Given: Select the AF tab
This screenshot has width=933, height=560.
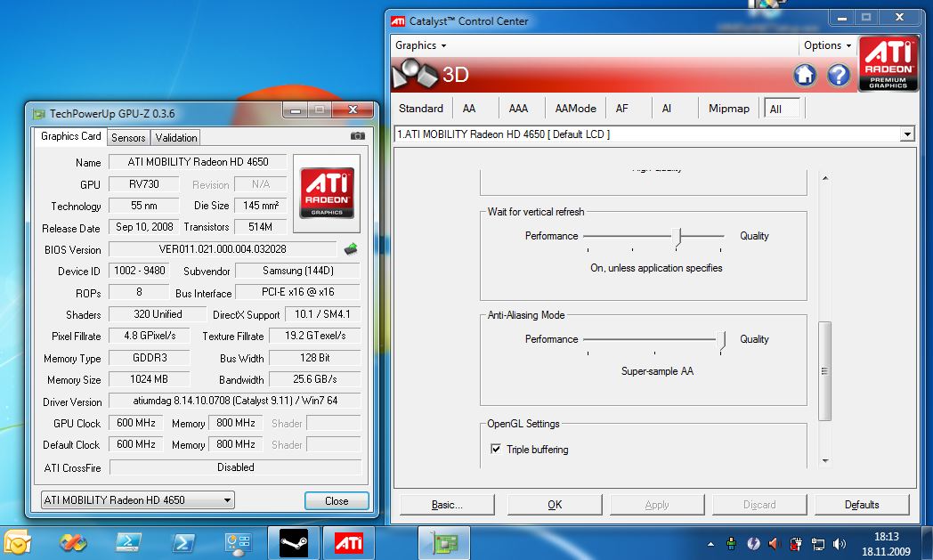Looking at the screenshot, I should point(621,109).
